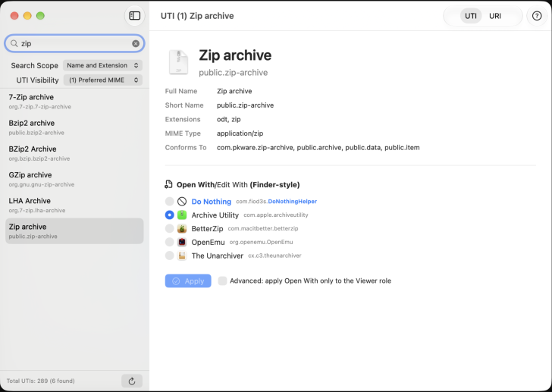Pick The Unarchiver radio button
552x392 pixels.
pyautogui.click(x=169, y=256)
